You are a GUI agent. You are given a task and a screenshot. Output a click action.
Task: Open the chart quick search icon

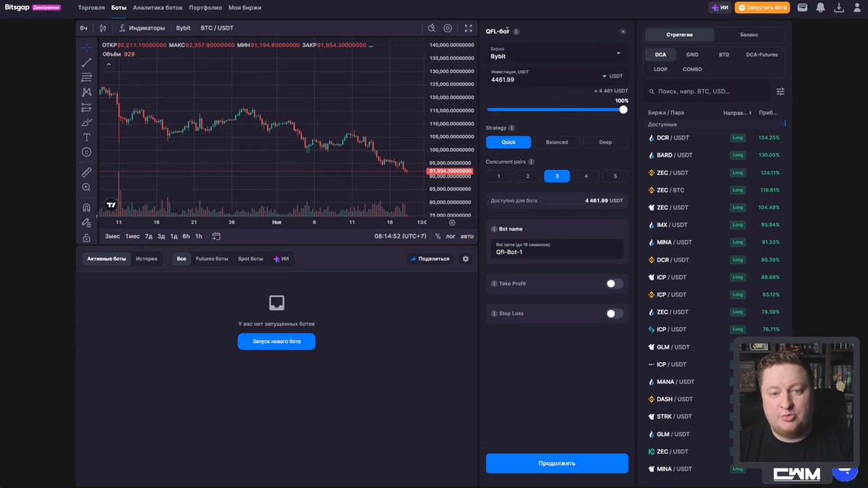432,28
